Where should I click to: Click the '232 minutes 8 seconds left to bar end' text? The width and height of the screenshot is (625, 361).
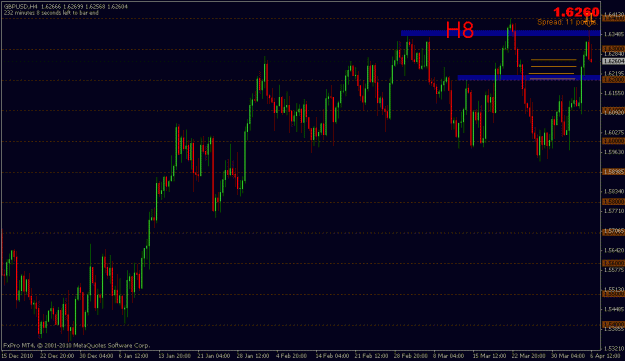(x=51, y=13)
